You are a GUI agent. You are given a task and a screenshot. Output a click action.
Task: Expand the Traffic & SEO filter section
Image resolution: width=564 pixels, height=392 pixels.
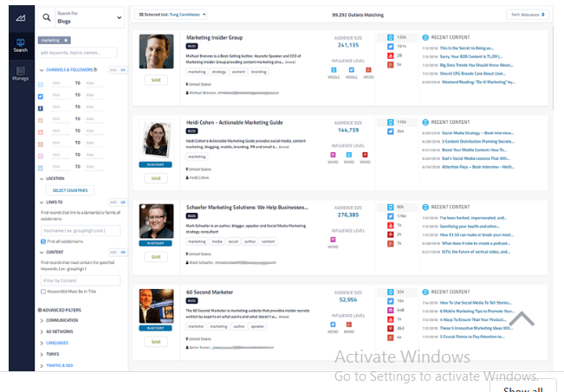pos(59,365)
